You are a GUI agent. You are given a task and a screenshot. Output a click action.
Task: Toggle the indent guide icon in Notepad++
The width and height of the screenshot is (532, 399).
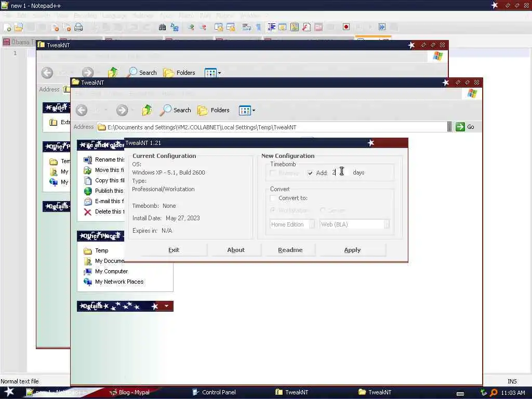pos(271,27)
